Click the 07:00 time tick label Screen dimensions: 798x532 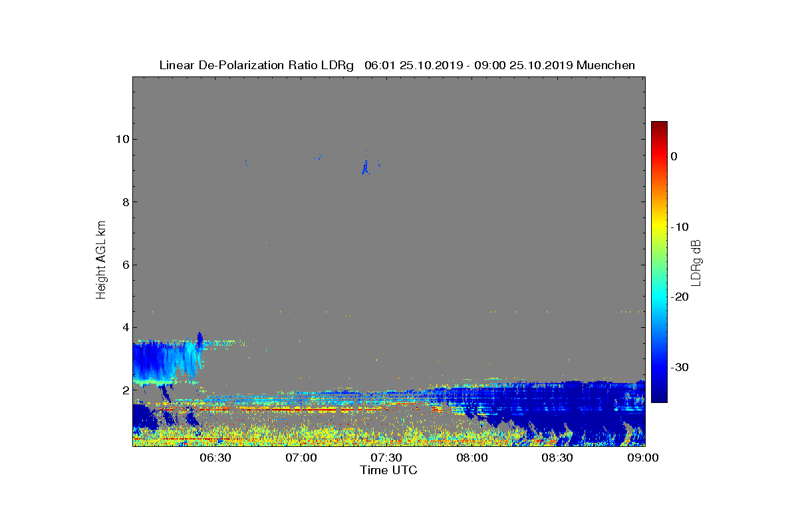point(301,458)
